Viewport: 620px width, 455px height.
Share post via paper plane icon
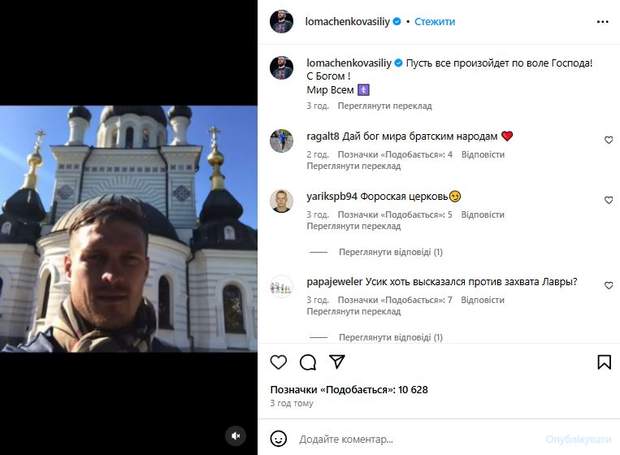pyautogui.click(x=337, y=362)
